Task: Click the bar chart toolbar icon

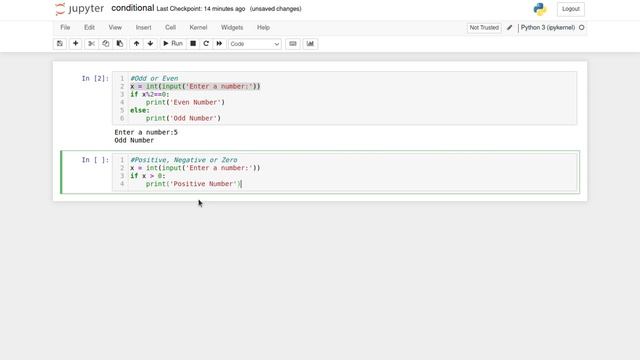Action: [x=310, y=44]
